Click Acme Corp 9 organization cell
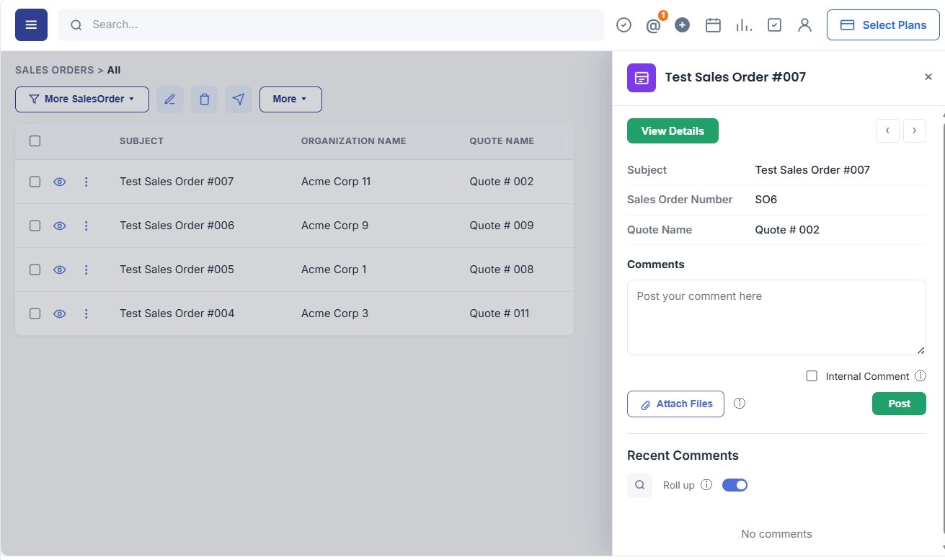Image resolution: width=945 pixels, height=560 pixels. [x=334, y=226]
